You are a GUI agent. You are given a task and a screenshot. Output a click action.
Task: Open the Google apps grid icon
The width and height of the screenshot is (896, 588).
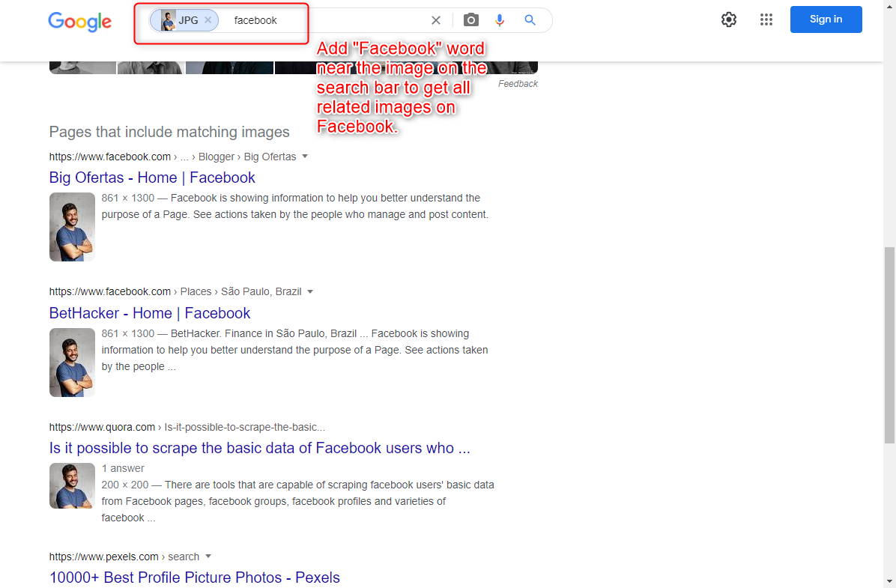coord(766,19)
